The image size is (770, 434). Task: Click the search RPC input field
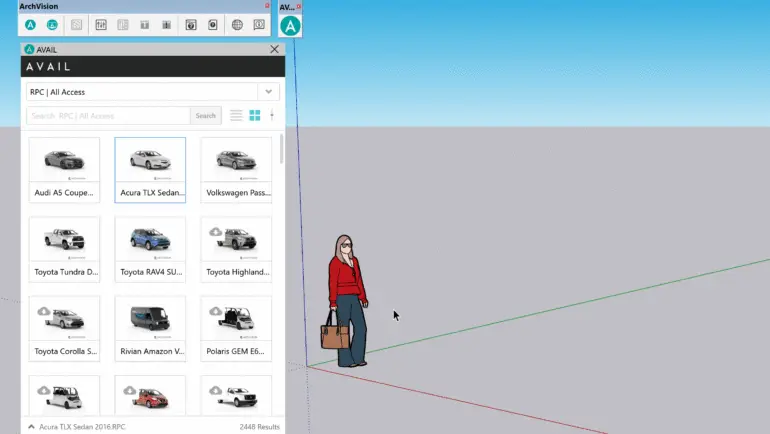click(108, 116)
